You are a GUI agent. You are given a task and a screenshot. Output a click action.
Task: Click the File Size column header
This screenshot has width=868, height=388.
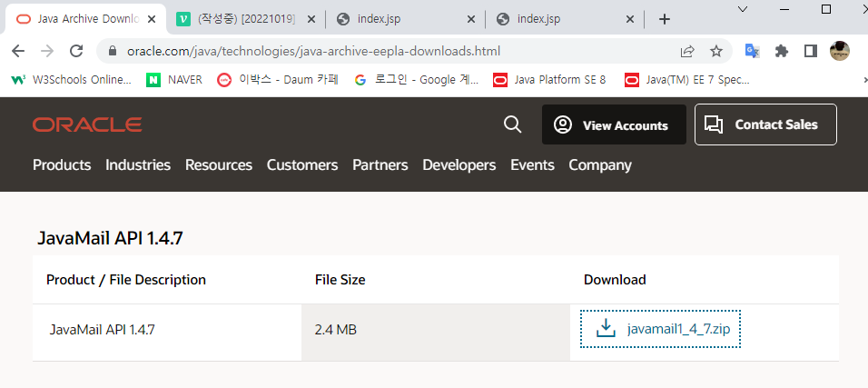click(340, 280)
